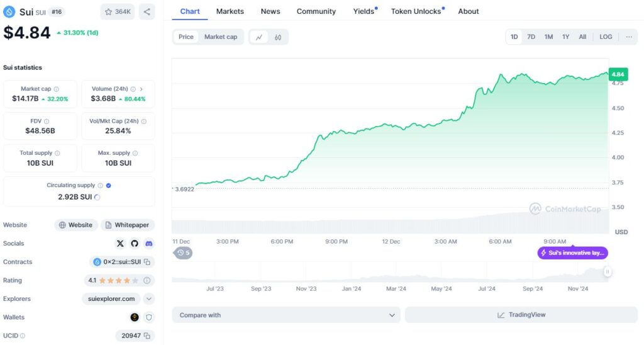Open Sui's X (Twitter) social icon
This screenshot has width=644, height=345.
[x=120, y=244]
